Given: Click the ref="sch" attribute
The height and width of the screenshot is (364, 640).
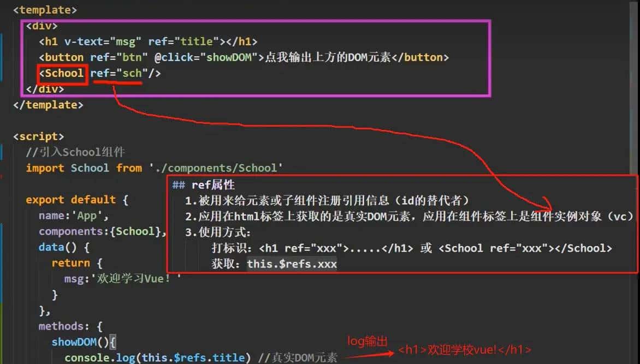Looking at the screenshot, I should (x=117, y=73).
